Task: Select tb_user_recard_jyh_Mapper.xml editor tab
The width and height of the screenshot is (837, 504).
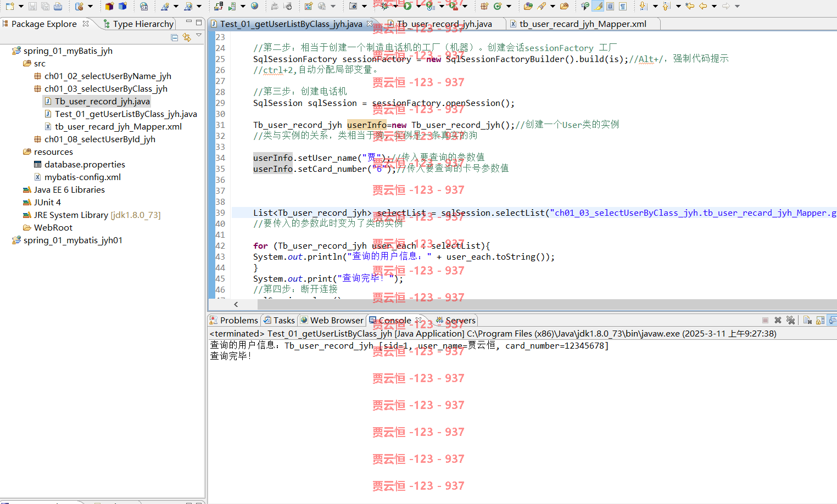Action: tap(582, 24)
